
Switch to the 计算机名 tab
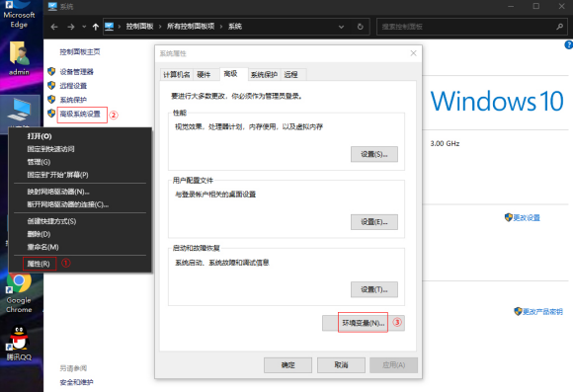click(x=177, y=75)
